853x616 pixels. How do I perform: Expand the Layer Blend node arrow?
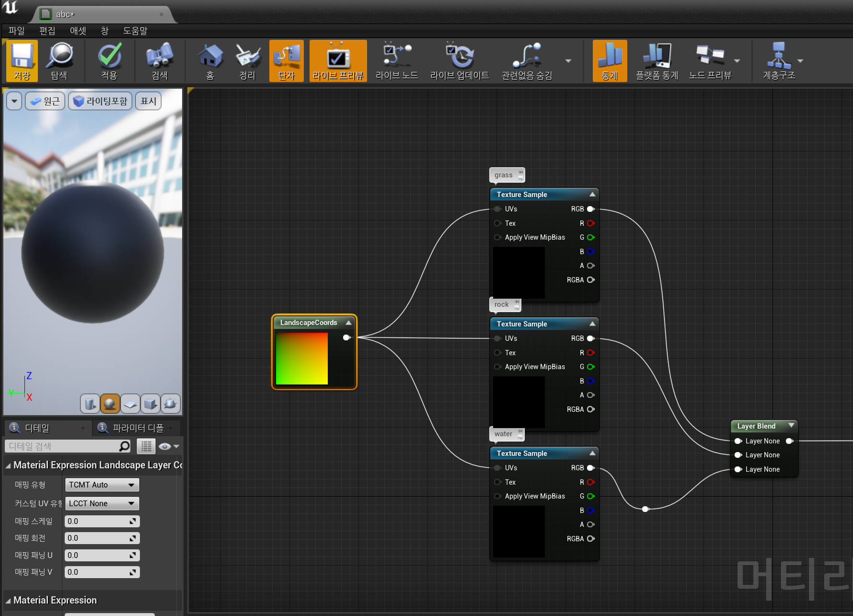[791, 425]
